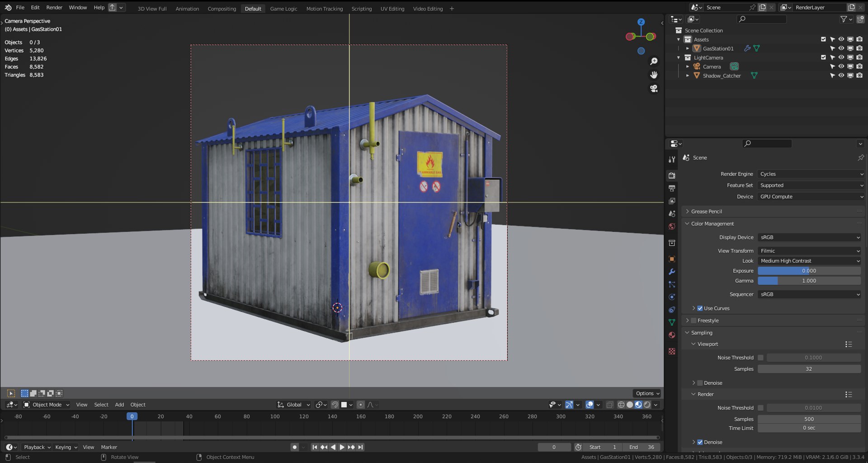Click the viewport pan hand gizmo

click(654, 75)
